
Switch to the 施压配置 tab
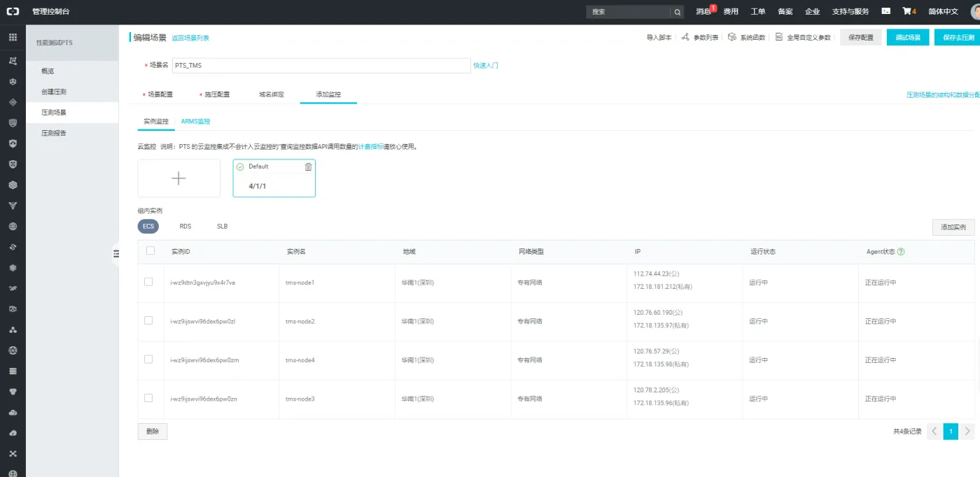[x=216, y=94]
